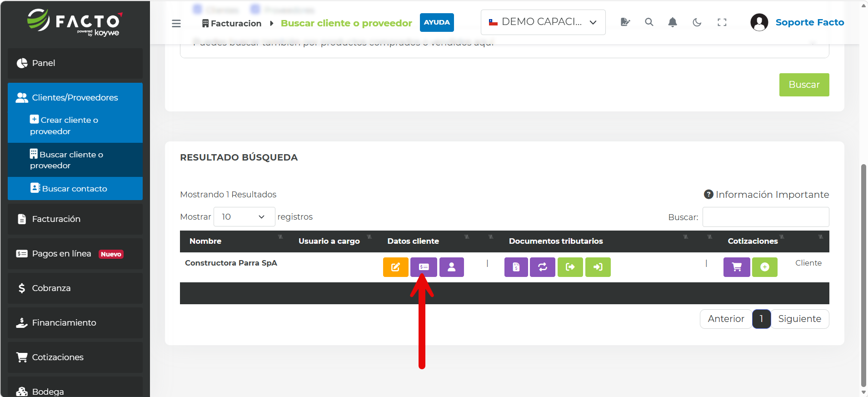Screen dimensions: 868x397
Task: Sort by Documentos tributarios column
Action: (x=595, y=241)
